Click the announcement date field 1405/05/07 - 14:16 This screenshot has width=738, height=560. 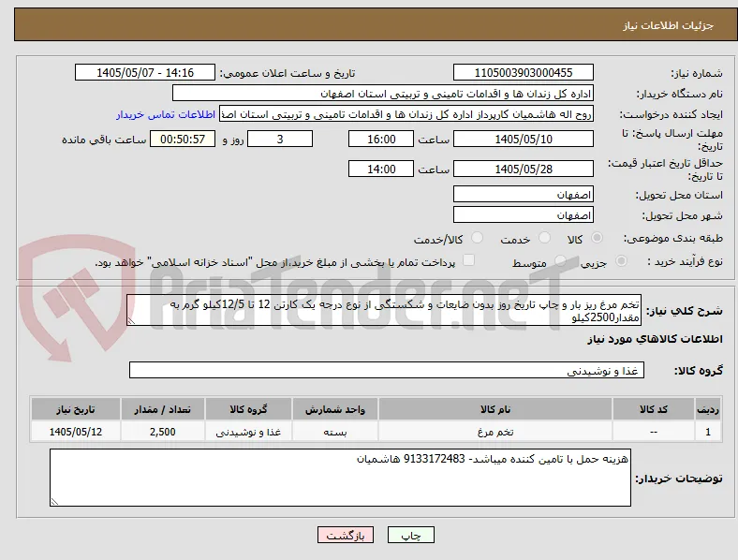(145, 72)
